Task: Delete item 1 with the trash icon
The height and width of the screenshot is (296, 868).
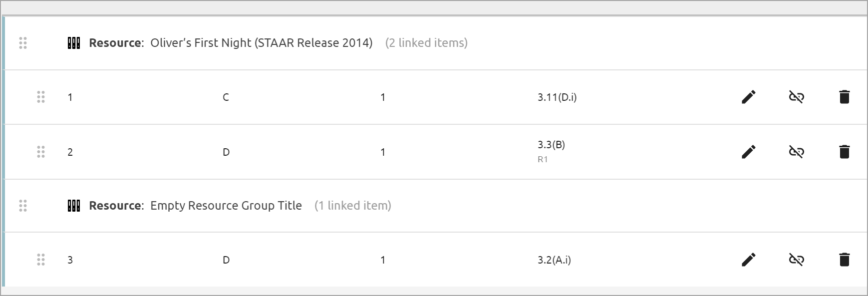Action: (844, 97)
